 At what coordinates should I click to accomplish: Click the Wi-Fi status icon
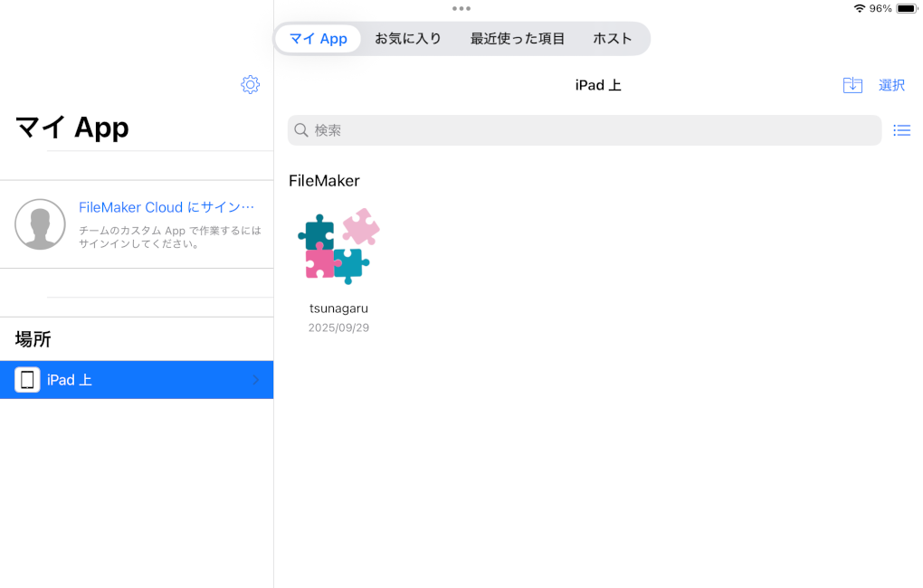point(859,8)
